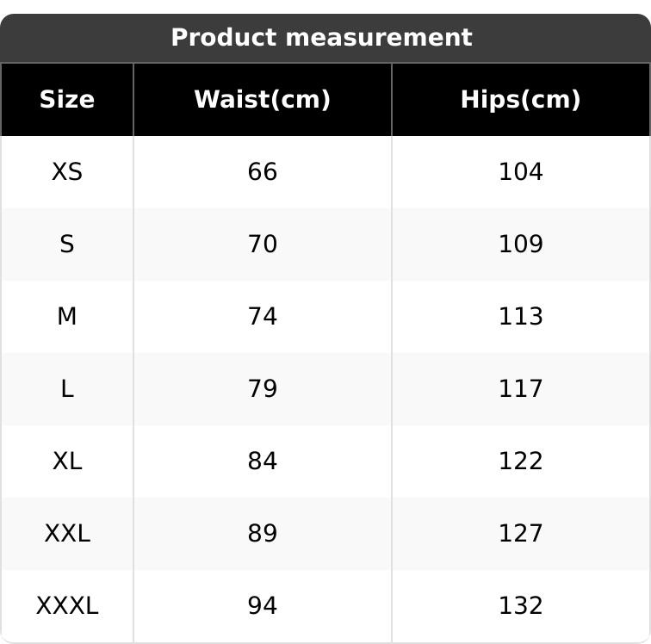Select the Size column header
Screen dimensions: 651x644
tap(67, 100)
